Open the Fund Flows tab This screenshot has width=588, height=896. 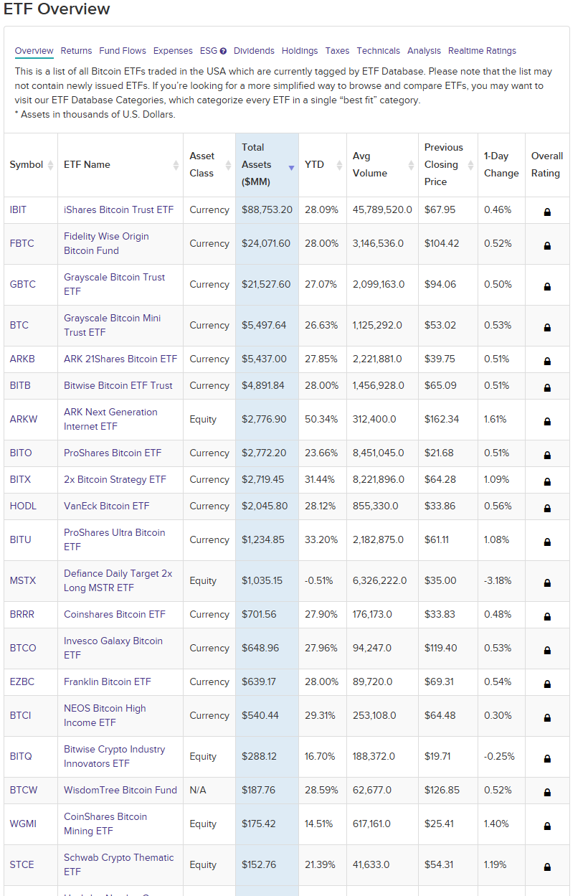(123, 51)
